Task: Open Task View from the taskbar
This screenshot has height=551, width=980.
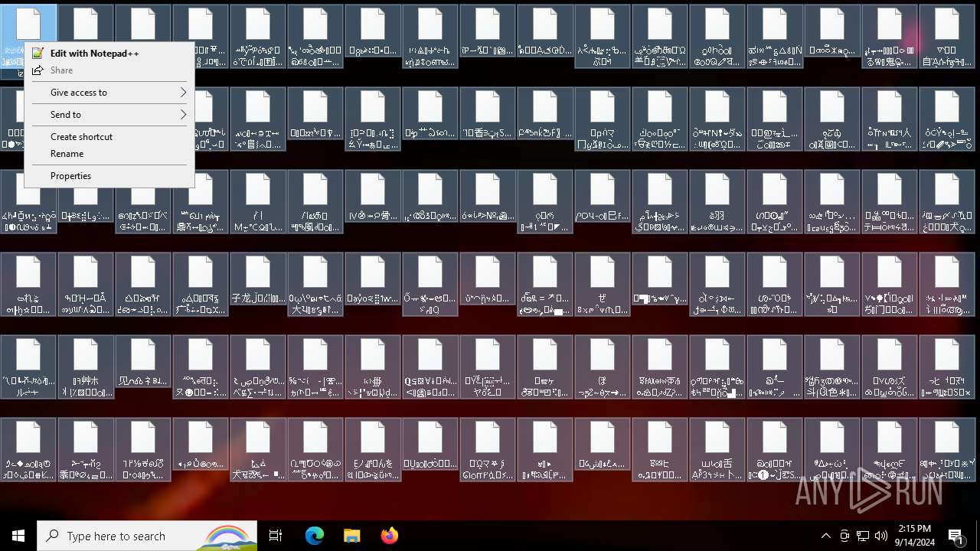Action: click(276, 536)
